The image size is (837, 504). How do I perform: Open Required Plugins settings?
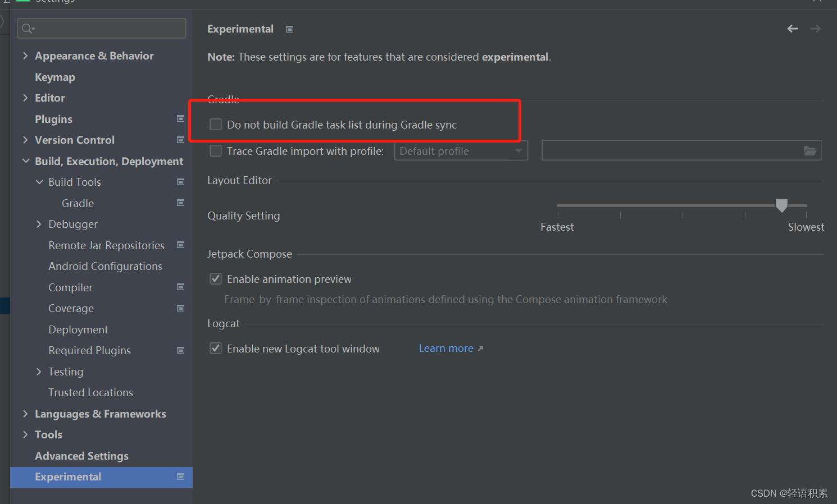89,350
